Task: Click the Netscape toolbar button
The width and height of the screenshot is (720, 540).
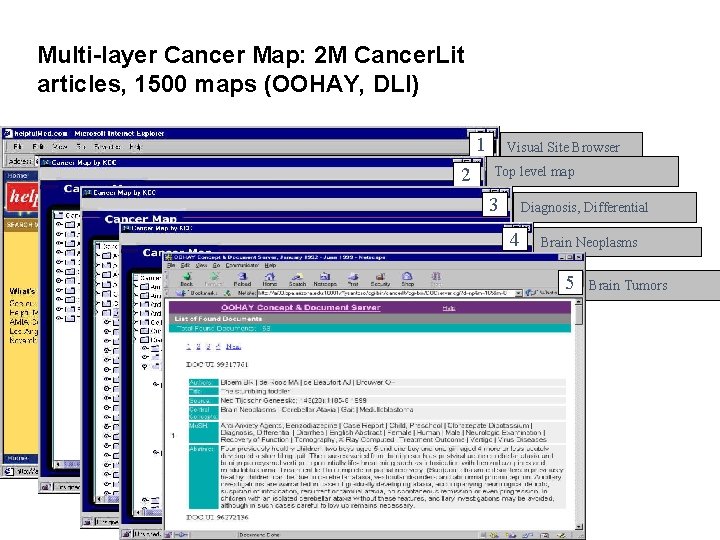Action: point(325,279)
